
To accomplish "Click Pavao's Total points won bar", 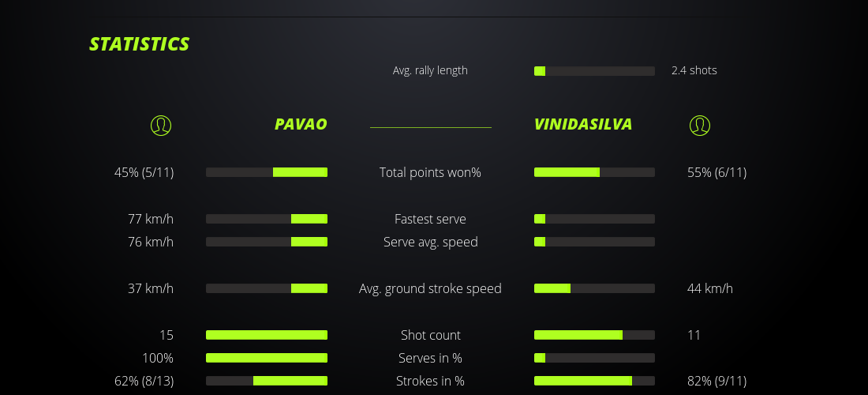I will pos(267,172).
